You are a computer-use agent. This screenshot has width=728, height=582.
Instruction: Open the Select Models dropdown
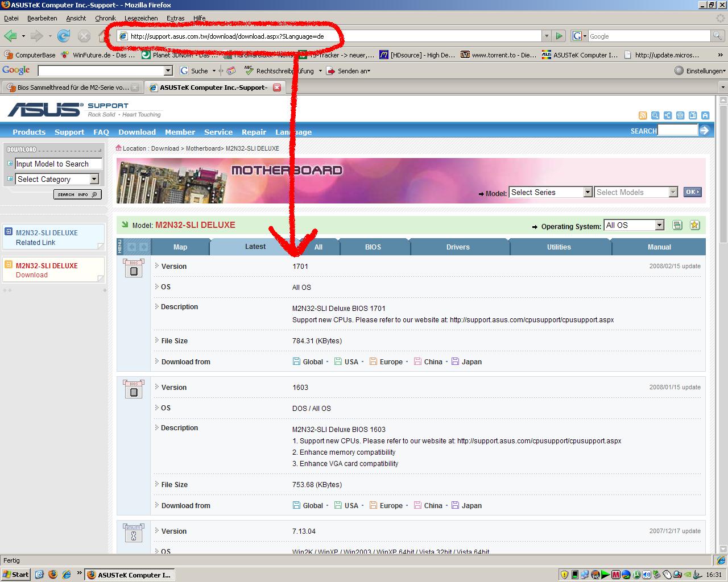636,192
